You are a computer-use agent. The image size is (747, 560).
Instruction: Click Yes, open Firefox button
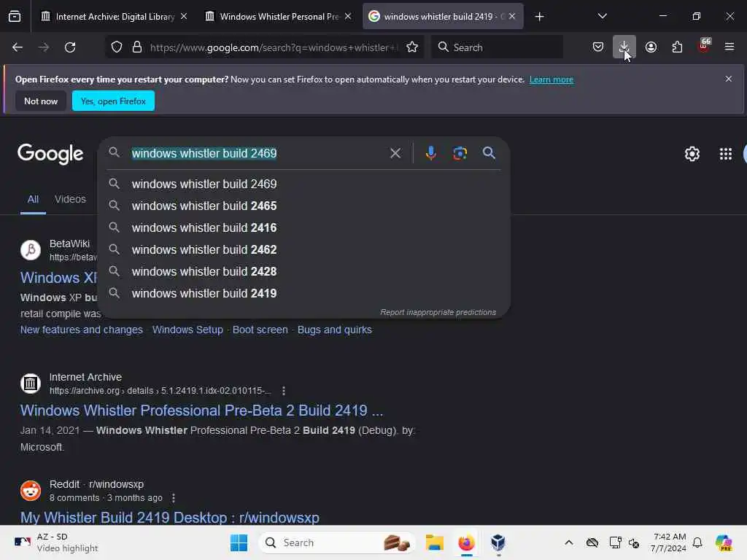tap(113, 101)
